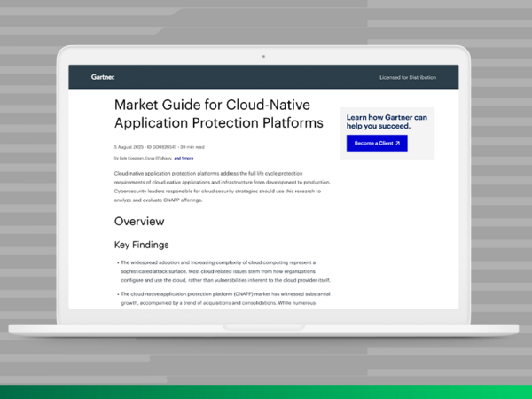Click the first bullet point marker
The image size is (532, 399).
coord(118,263)
